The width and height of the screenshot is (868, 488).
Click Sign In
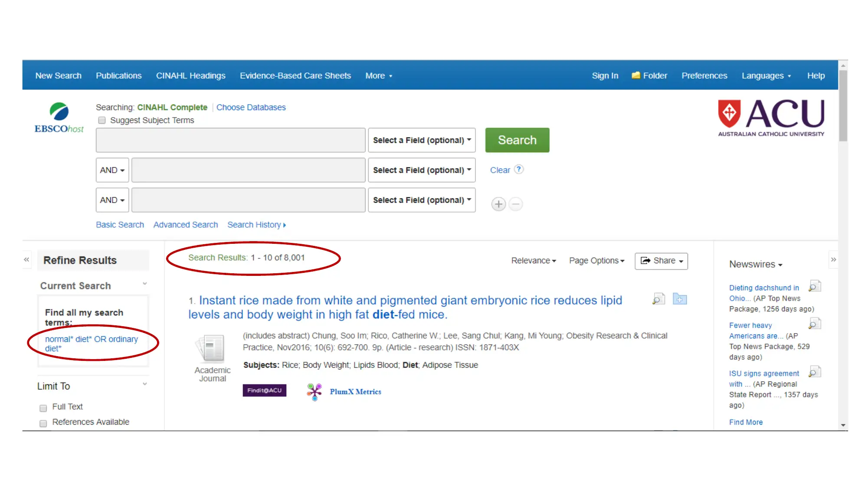click(x=605, y=75)
